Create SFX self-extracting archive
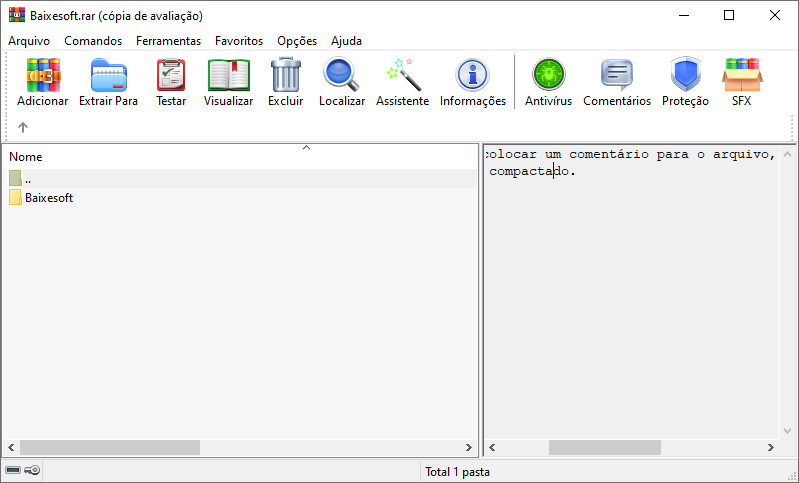 (x=741, y=82)
